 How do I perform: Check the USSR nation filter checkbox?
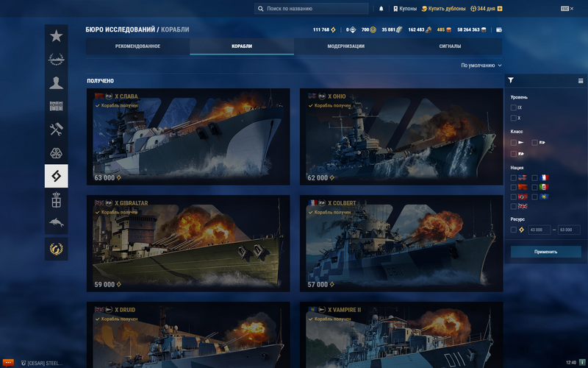click(x=513, y=187)
